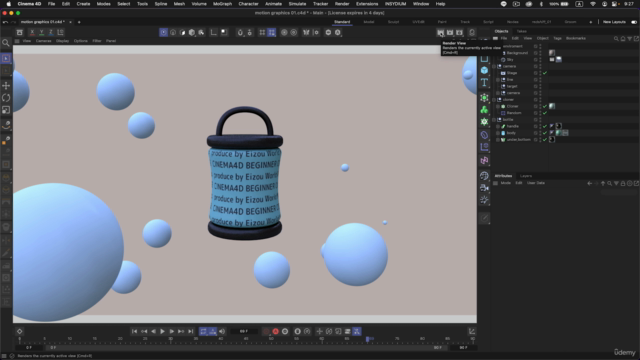Open the Apple menu

point(9,4)
